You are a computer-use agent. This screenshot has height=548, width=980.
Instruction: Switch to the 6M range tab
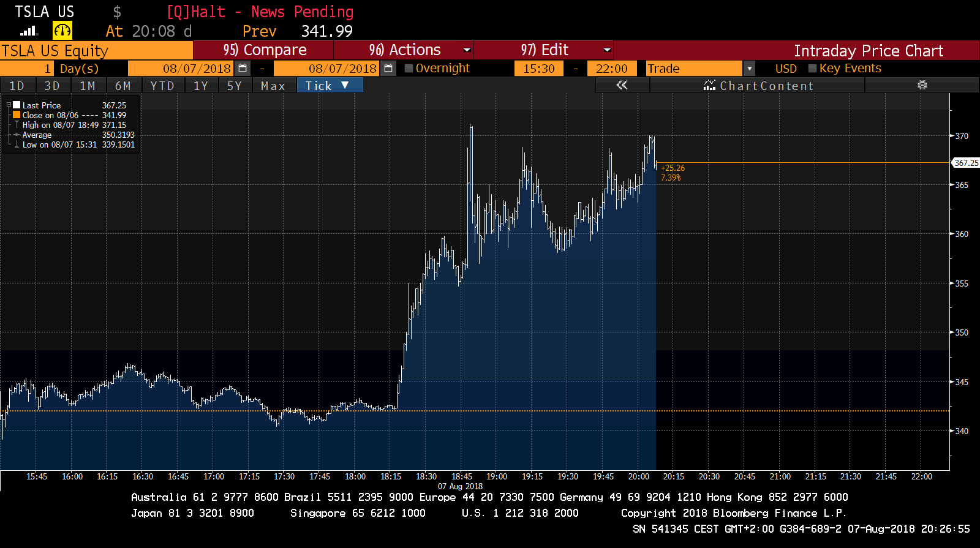123,86
